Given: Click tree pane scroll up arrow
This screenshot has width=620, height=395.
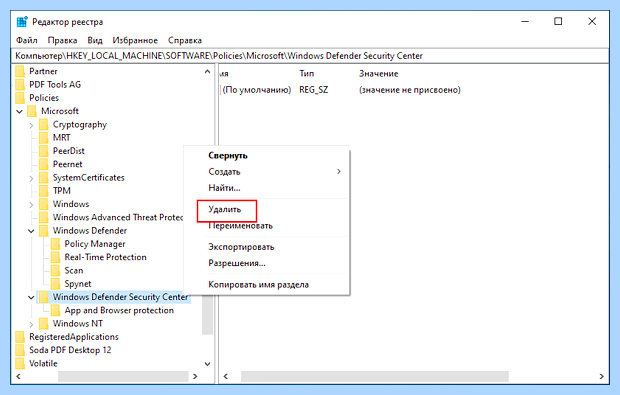Looking at the screenshot, I should [x=207, y=72].
